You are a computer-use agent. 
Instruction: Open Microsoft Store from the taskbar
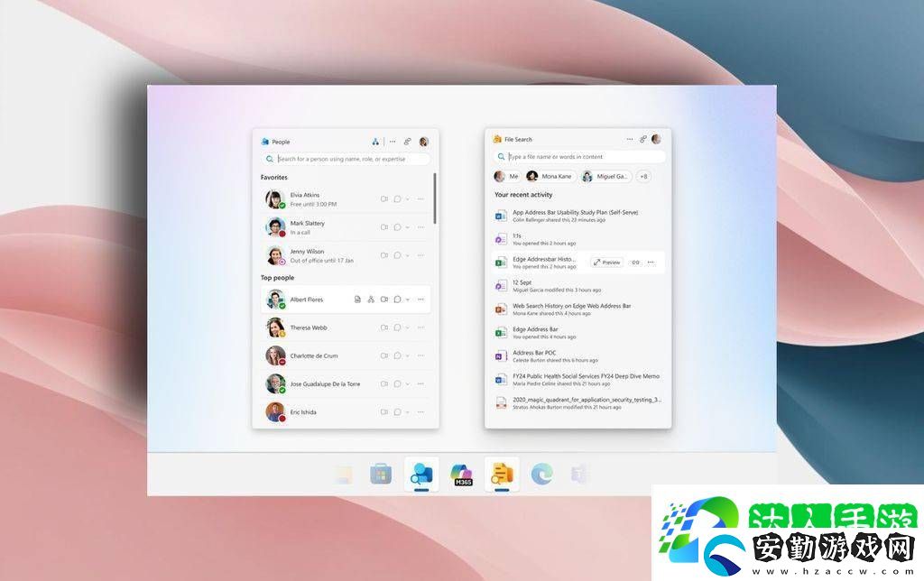coord(381,474)
